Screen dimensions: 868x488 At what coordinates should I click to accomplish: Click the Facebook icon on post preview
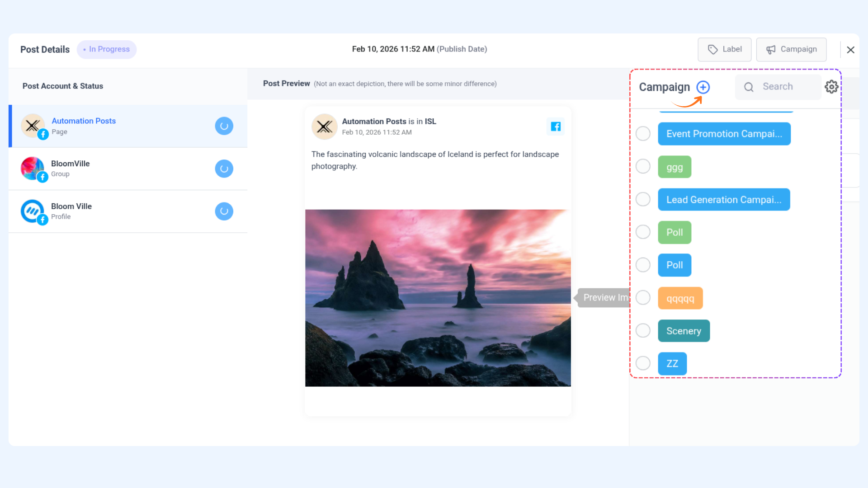point(556,127)
